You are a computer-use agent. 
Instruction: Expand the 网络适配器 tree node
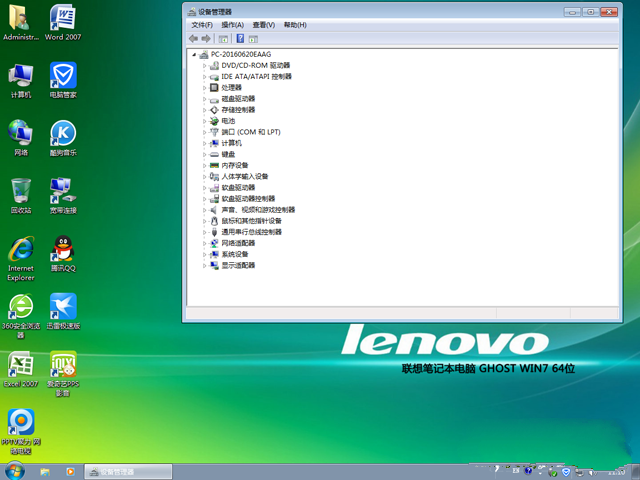205,243
